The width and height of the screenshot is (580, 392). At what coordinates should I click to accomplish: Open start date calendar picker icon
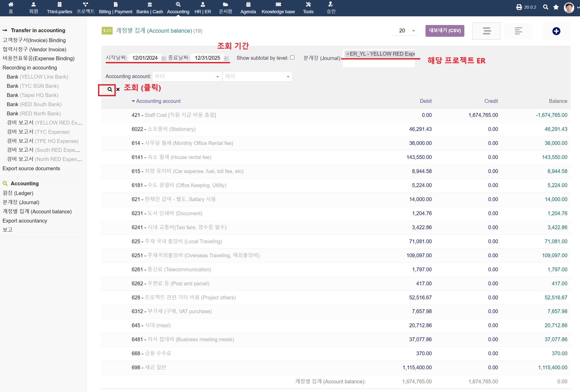[x=164, y=58]
